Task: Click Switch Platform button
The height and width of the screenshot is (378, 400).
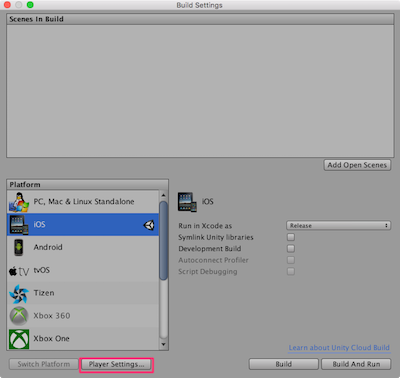Action: coord(44,364)
